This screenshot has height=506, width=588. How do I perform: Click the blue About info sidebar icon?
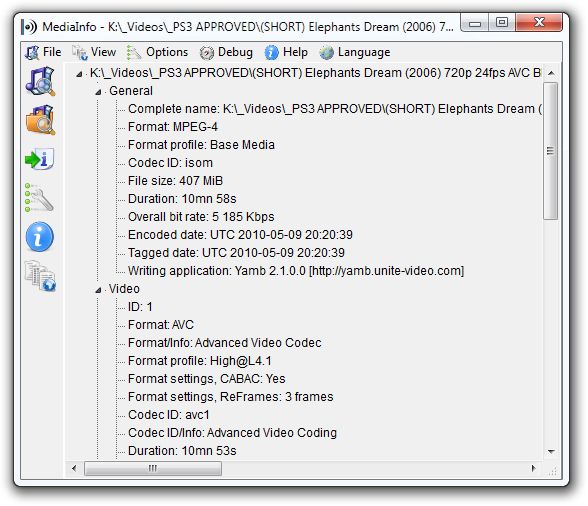pyautogui.click(x=40, y=237)
